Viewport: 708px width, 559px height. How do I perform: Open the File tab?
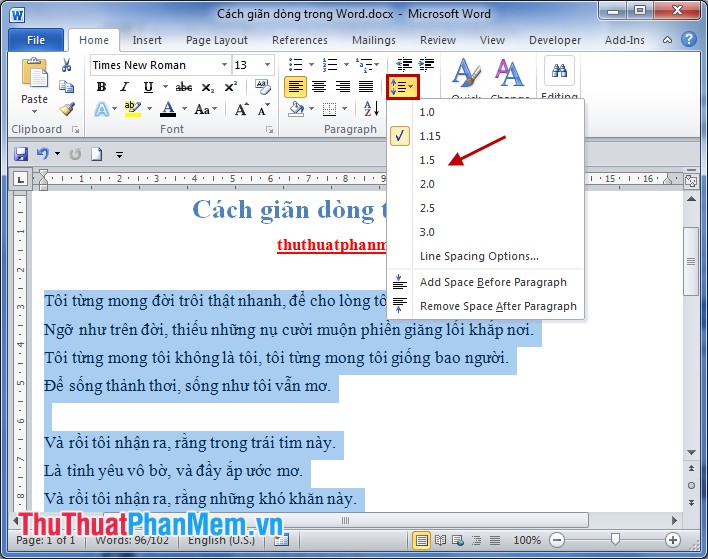coord(36,40)
